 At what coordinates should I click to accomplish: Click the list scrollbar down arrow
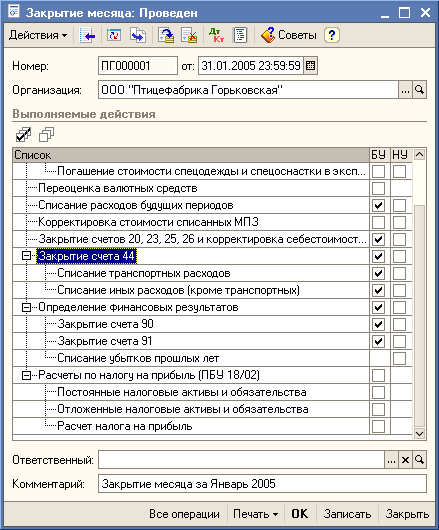point(419,433)
